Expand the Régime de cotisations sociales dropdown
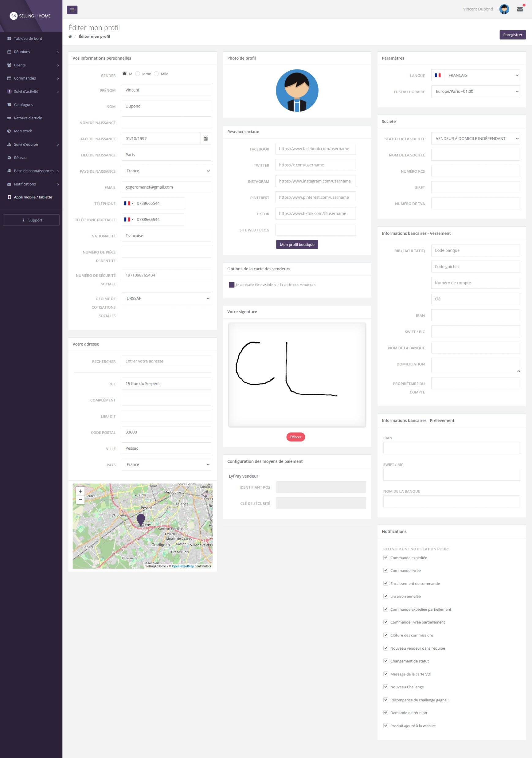The height and width of the screenshot is (758, 532). [166, 298]
